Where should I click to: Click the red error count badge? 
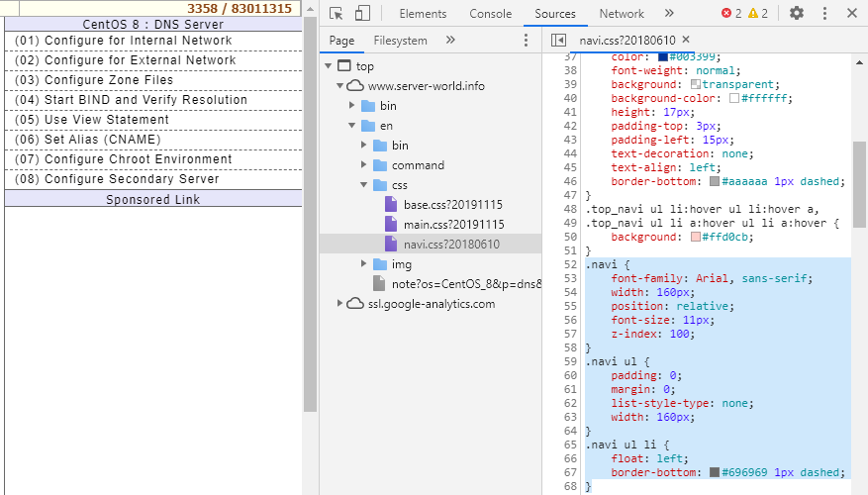click(x=731, y=14)
